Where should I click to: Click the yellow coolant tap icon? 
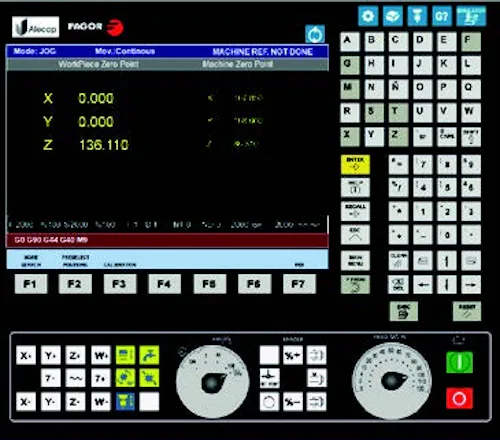(x=149, y=355)
